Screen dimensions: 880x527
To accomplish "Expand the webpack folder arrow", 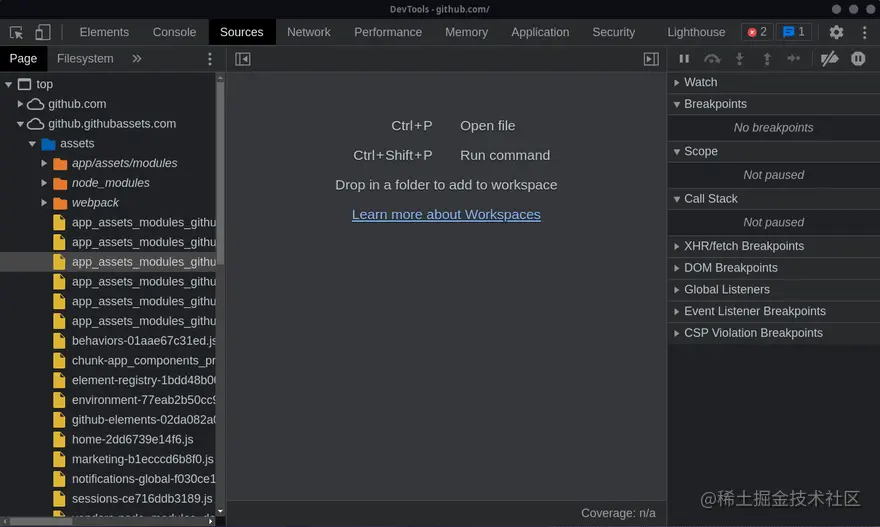I will click(44, 203).
